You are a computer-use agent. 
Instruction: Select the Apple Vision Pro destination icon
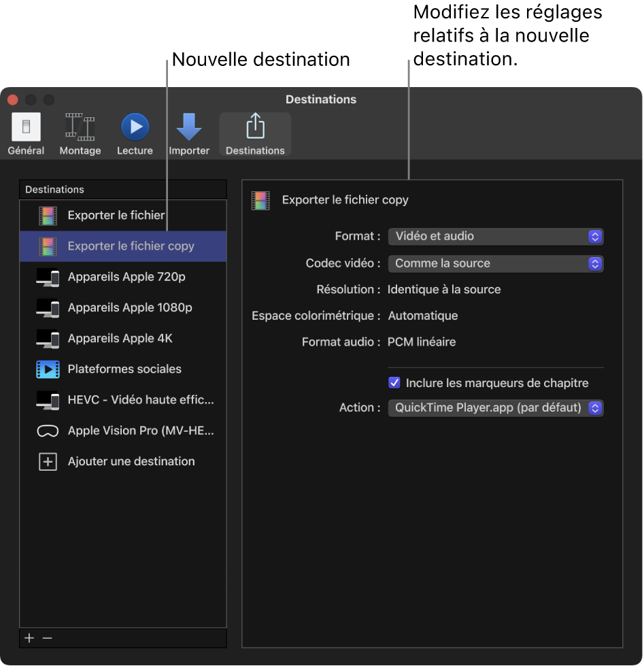pyautogui.click(x=48, y=431)
